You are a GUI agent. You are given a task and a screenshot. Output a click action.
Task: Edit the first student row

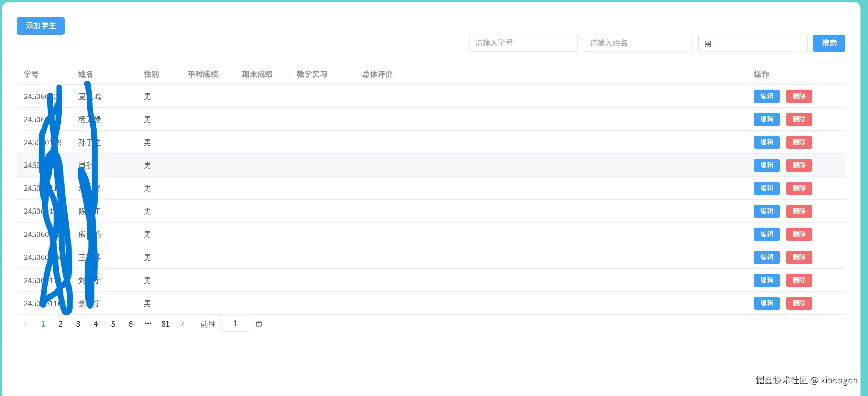(x=766, y=96)
